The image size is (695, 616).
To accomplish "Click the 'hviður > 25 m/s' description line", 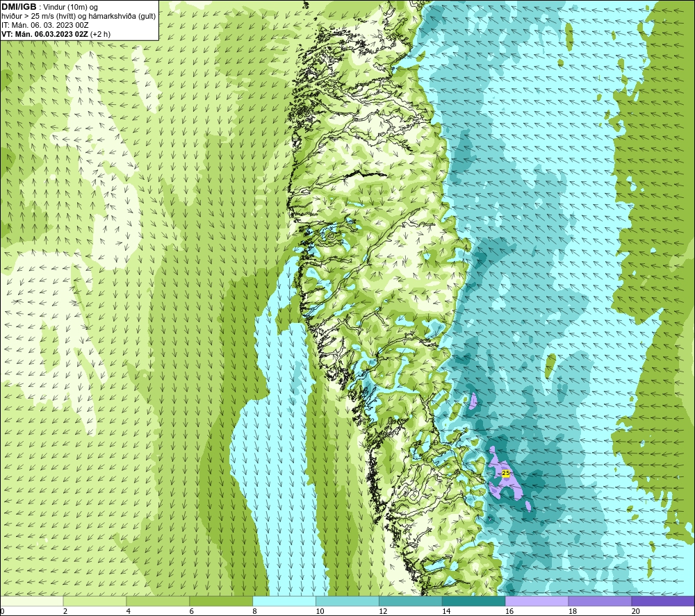I will 79,17.
